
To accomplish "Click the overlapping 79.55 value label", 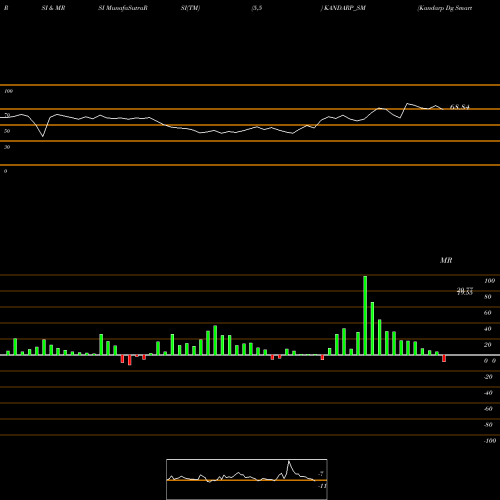I will click(465, 292).
